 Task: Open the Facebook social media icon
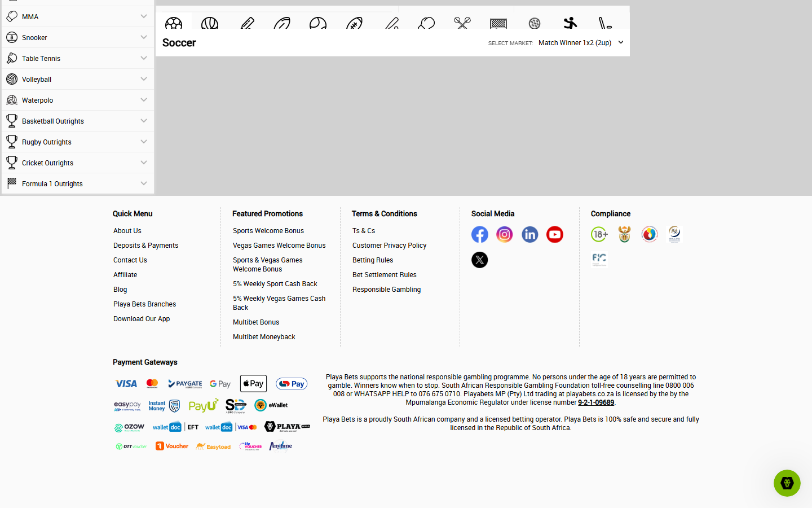[x=480, y=234]
